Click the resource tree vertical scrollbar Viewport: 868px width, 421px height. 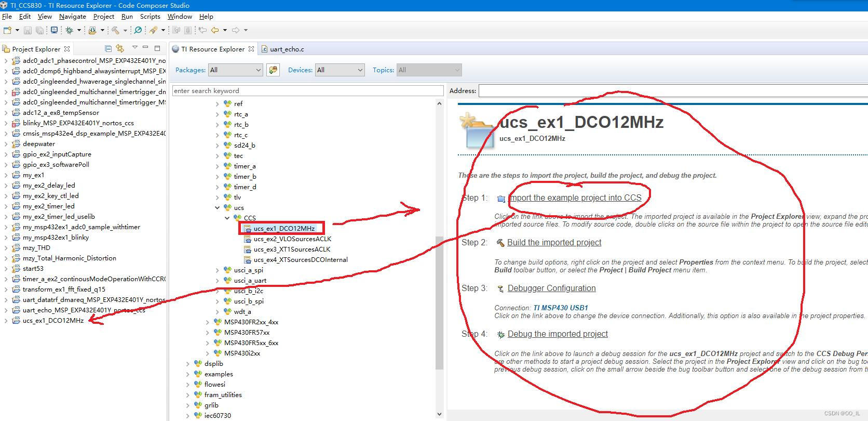pyautogui.click(x=439, y=302)
